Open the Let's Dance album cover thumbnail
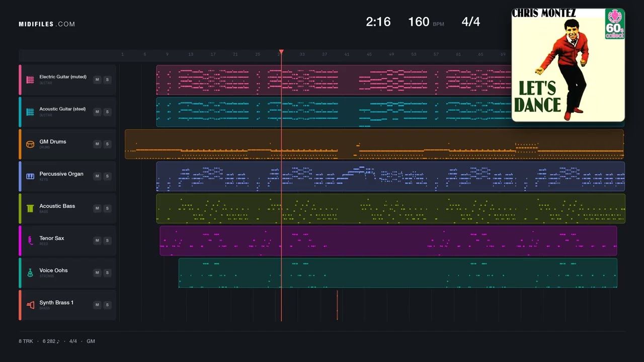Viewport: 644px width, 362px height. [x=568, y=65]
